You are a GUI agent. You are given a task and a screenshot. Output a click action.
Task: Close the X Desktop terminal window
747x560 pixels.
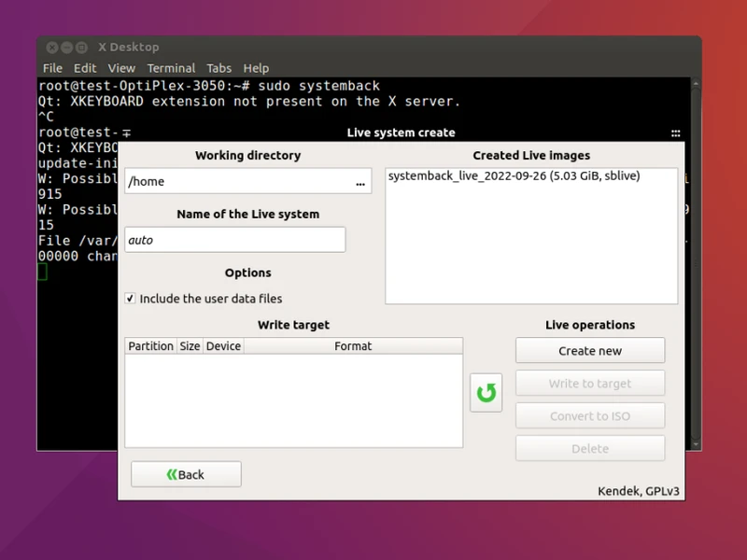click(x=52, y=48)
